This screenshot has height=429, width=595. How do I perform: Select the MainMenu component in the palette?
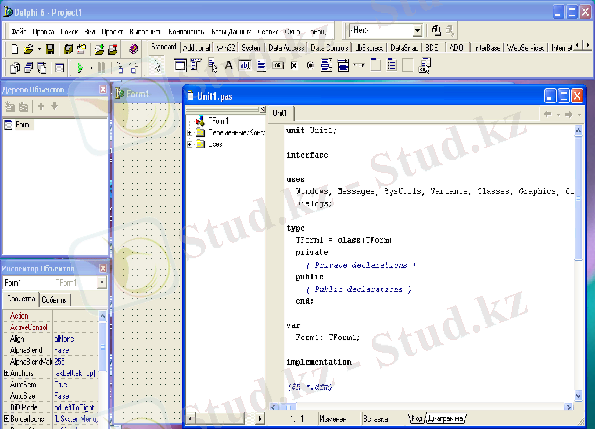click(195, 65)
